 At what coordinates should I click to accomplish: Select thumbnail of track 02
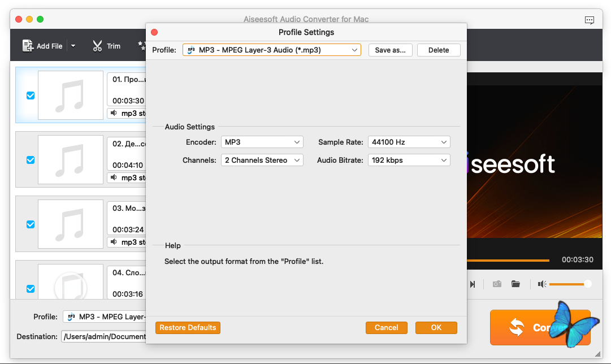(x=71, y=159)
